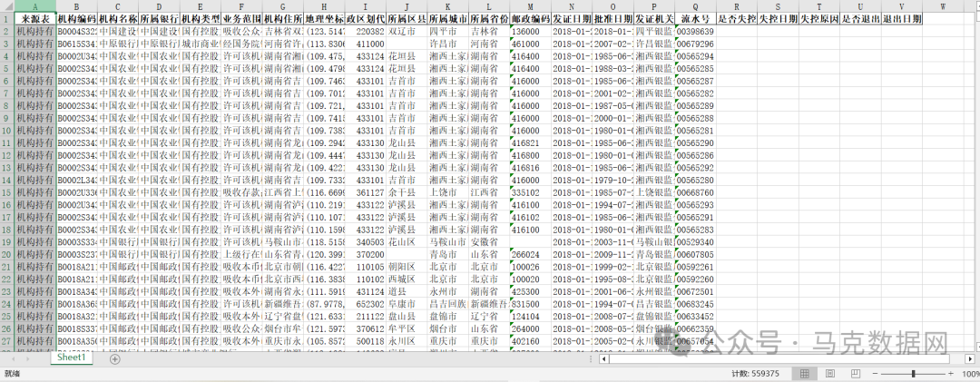Select the cell containing 西城区
This screenshot has width=980, height=382.
407,279
